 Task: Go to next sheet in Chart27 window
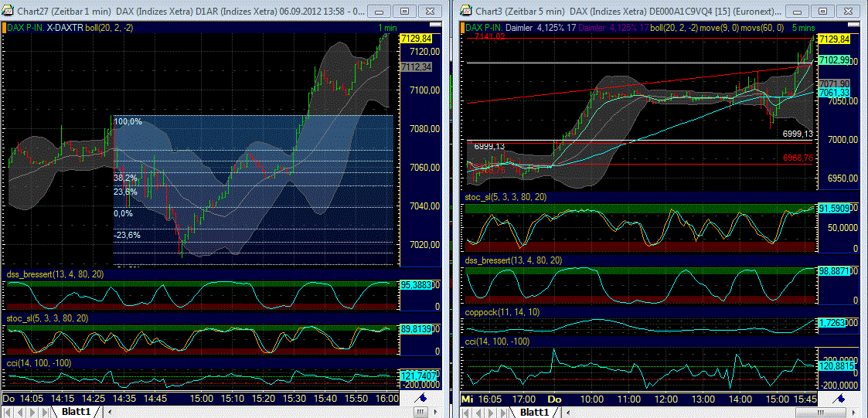click(32, 412)
